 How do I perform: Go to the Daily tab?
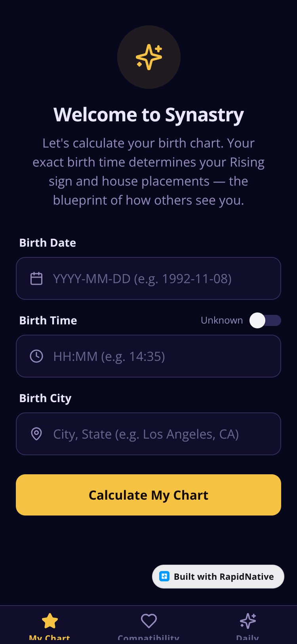point(247,625)
